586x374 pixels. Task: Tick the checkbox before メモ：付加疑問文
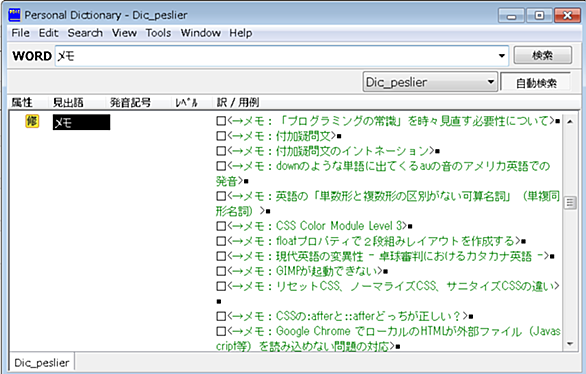click(221, 136)
